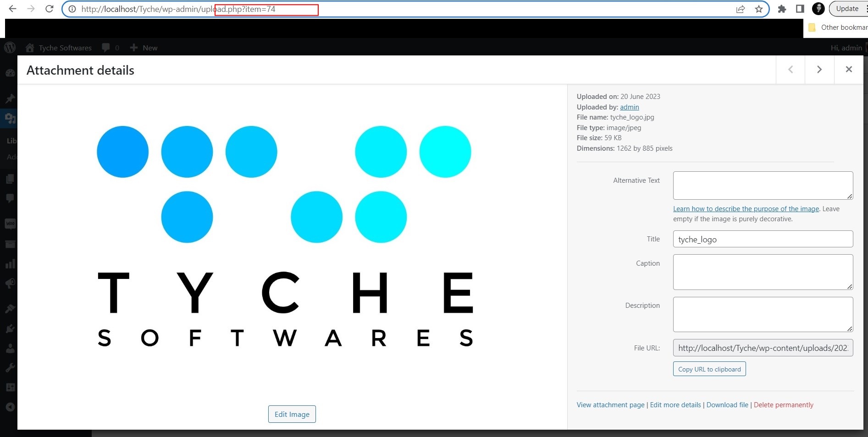
Task: Click the 'Uploaded on: 20 June 2023' text
Action: 619,97
